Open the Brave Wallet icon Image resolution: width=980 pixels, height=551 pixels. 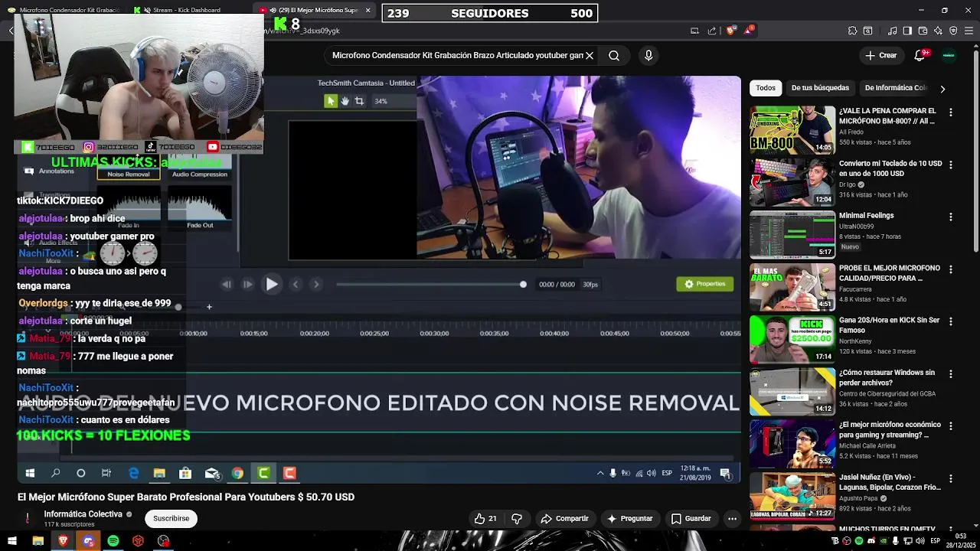pyautogui.click(x=923, y=31)
